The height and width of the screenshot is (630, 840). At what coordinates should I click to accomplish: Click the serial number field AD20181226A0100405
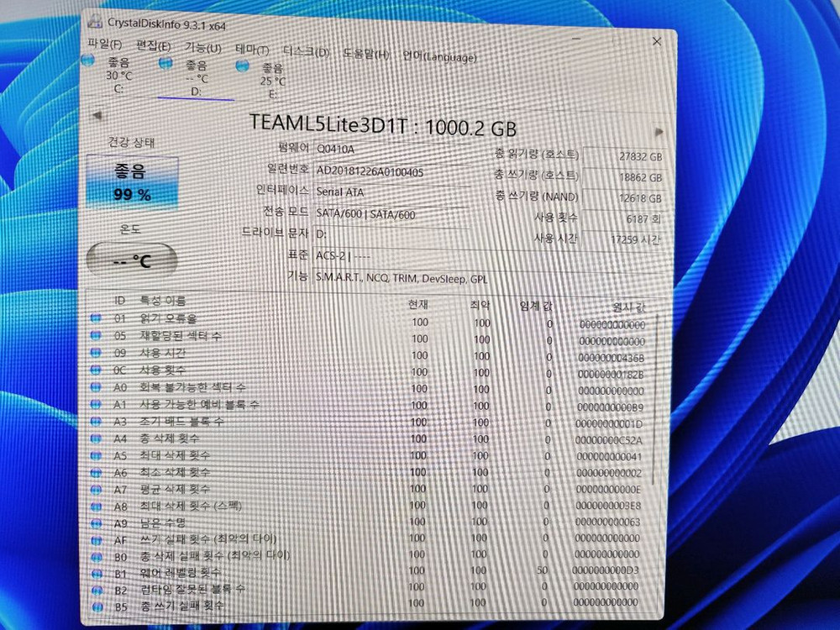point(392,171)
